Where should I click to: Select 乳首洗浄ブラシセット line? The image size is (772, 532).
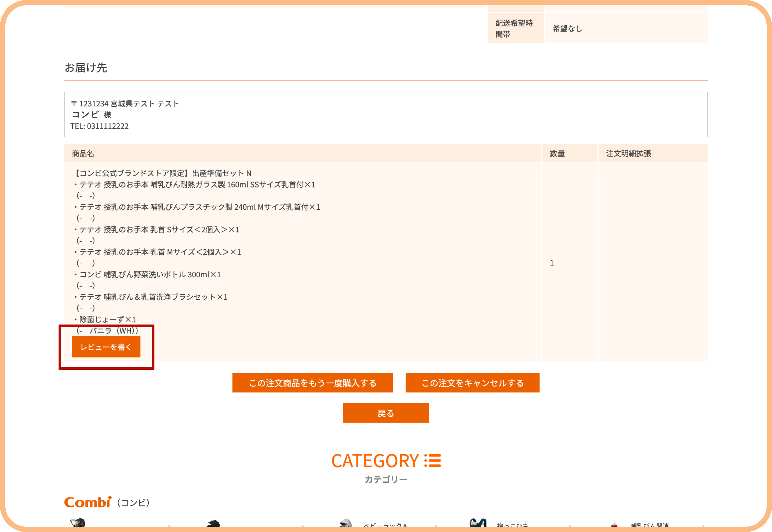tap(150, 297)
